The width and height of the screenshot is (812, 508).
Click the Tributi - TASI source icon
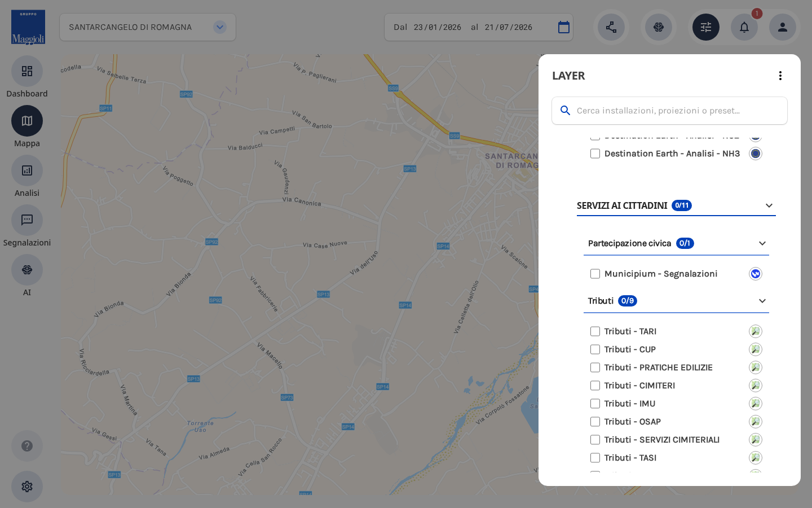coord(756,458)
